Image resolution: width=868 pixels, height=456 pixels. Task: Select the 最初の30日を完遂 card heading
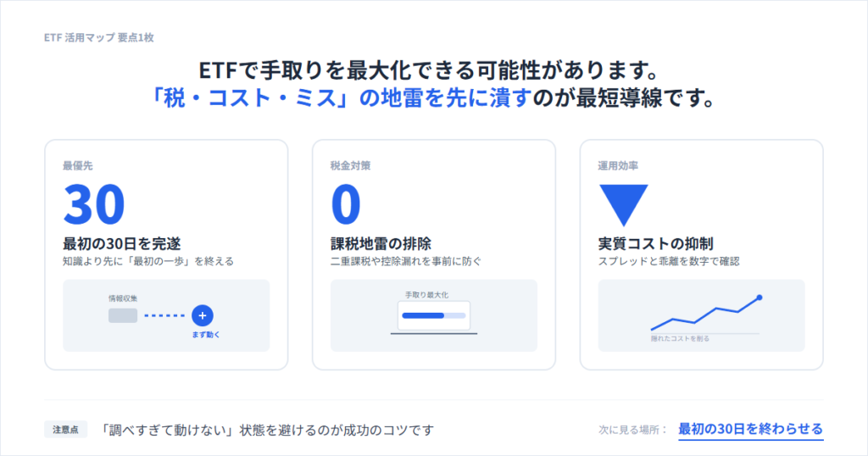(122, 244)
